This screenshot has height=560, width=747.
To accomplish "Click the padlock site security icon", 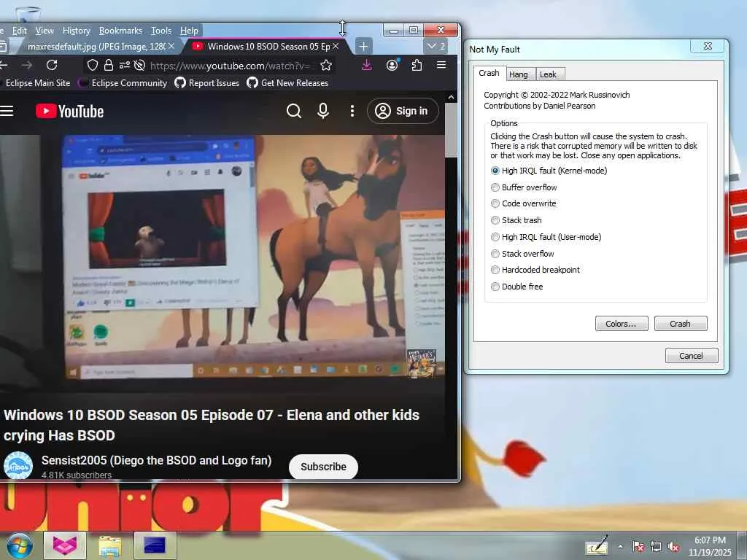I will [109, 65].
